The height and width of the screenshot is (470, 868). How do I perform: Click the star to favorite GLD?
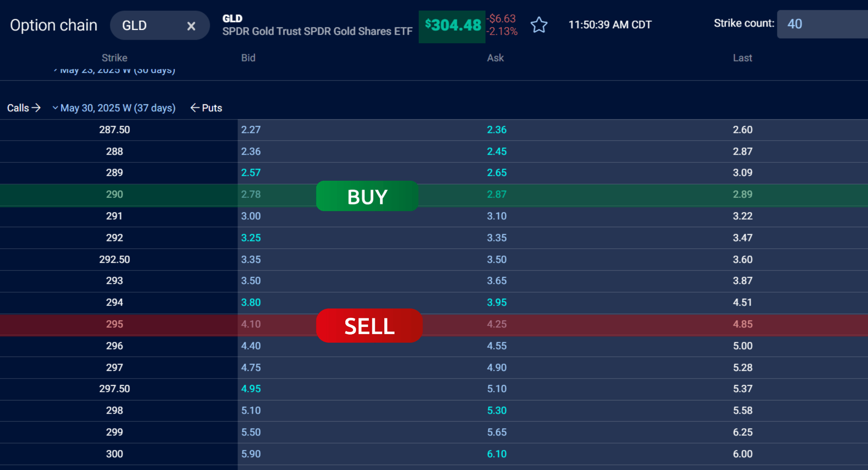(539, 25)
